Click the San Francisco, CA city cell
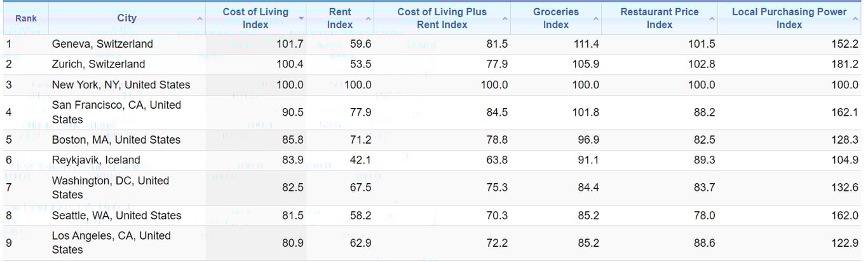The image size is (868, 262). (116, 112)
